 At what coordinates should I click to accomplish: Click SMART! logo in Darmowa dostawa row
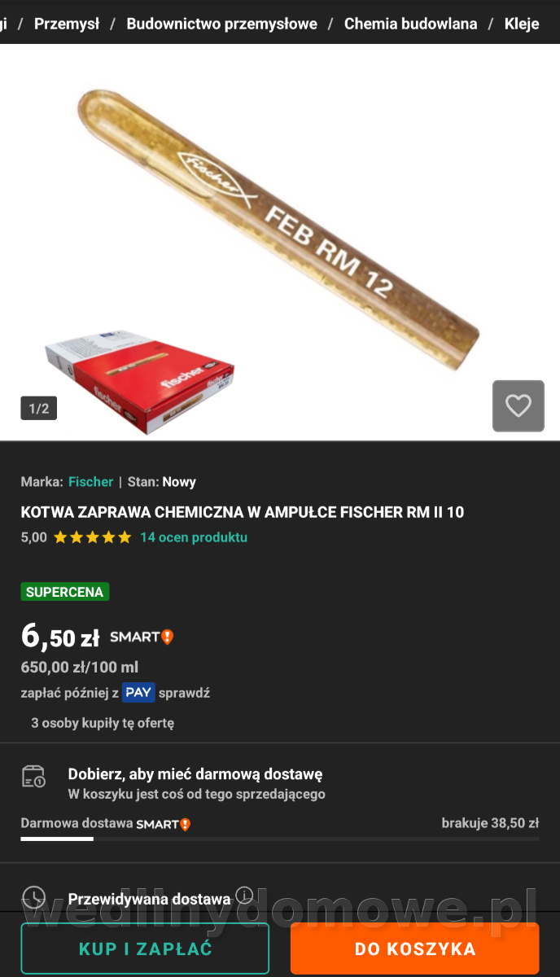pos(163,824)
